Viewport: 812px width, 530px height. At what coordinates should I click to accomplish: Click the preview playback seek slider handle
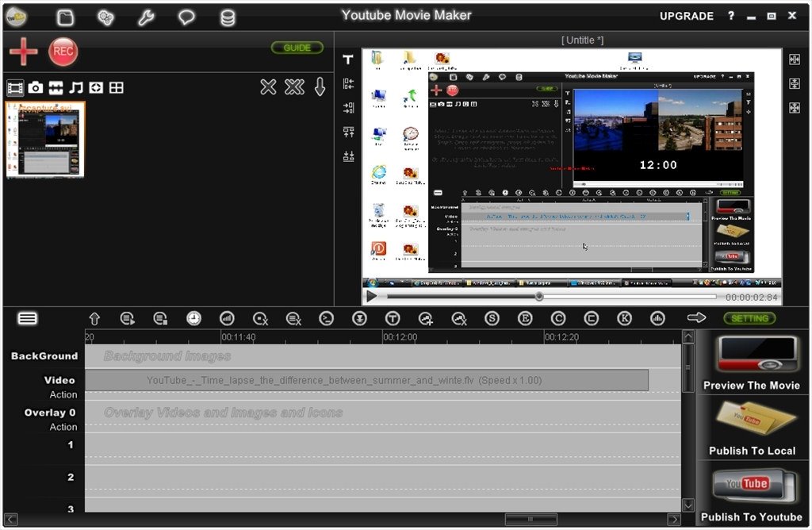point(539,297)
